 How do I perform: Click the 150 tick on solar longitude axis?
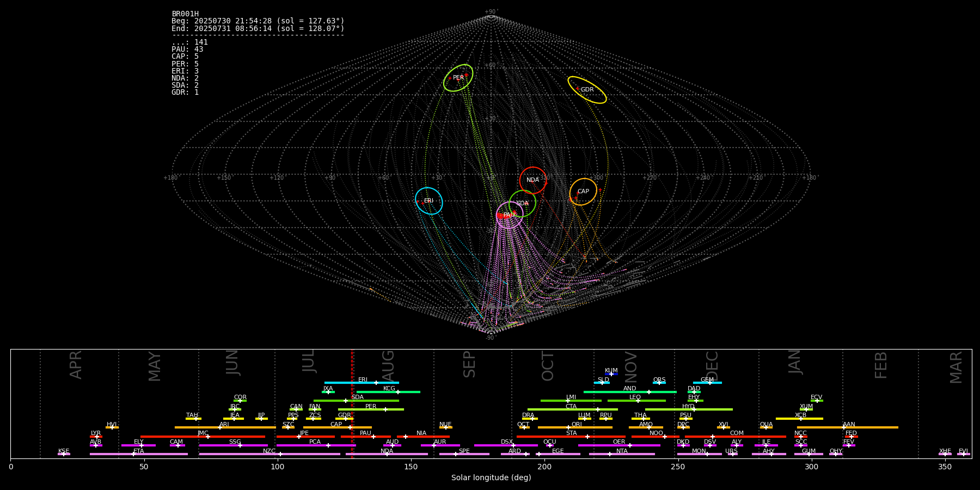pos(411,467)
